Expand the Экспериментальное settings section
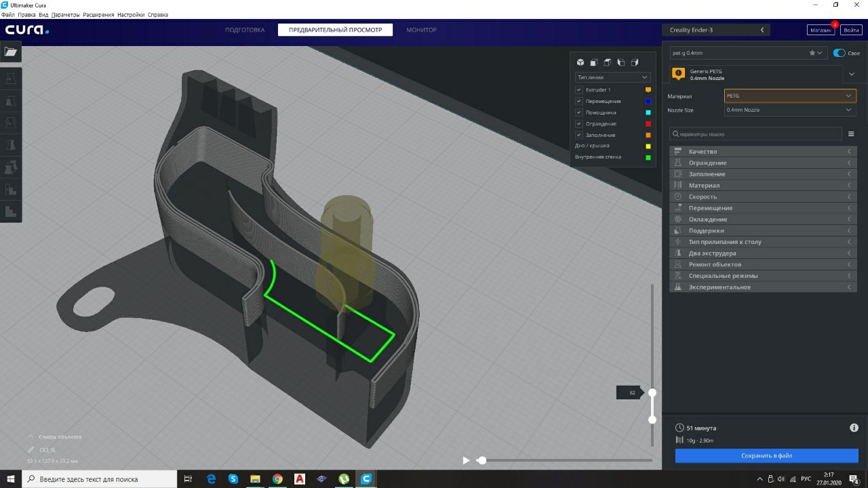The width and height of the screenshot is (868, 488). coord(763,287)
